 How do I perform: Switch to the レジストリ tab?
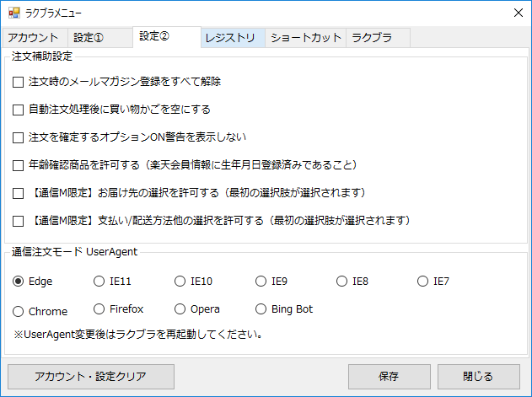click(231, 38)
